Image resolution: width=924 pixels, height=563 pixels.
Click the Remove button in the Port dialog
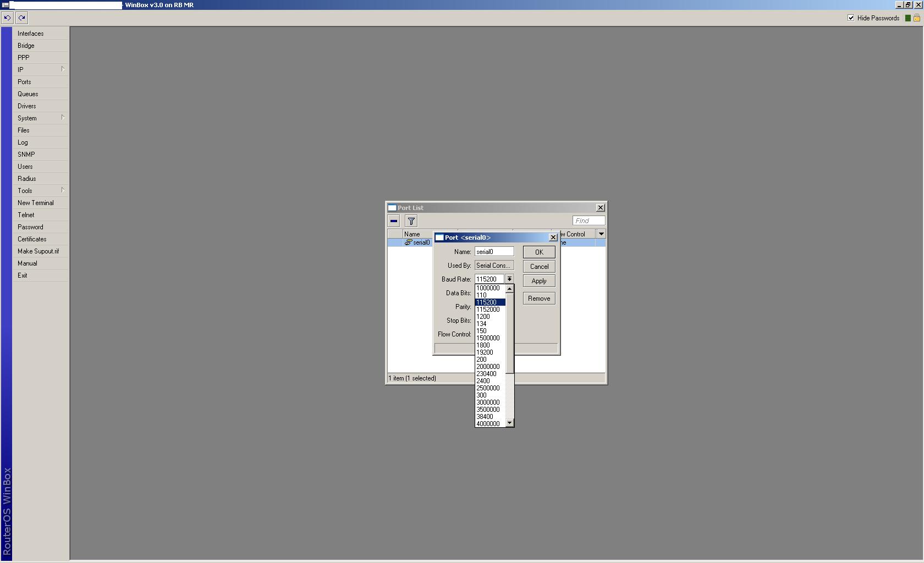(x=538, y=298)
